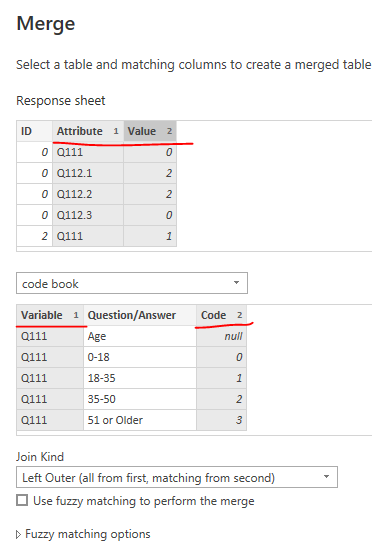The image size is (372, 554).
Task: Click the 0-18 answer cell
Action: [x=140, y=357]
